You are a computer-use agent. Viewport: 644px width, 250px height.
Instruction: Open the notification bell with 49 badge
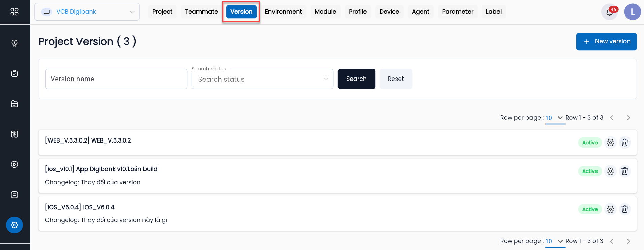[x=609, y=12]
